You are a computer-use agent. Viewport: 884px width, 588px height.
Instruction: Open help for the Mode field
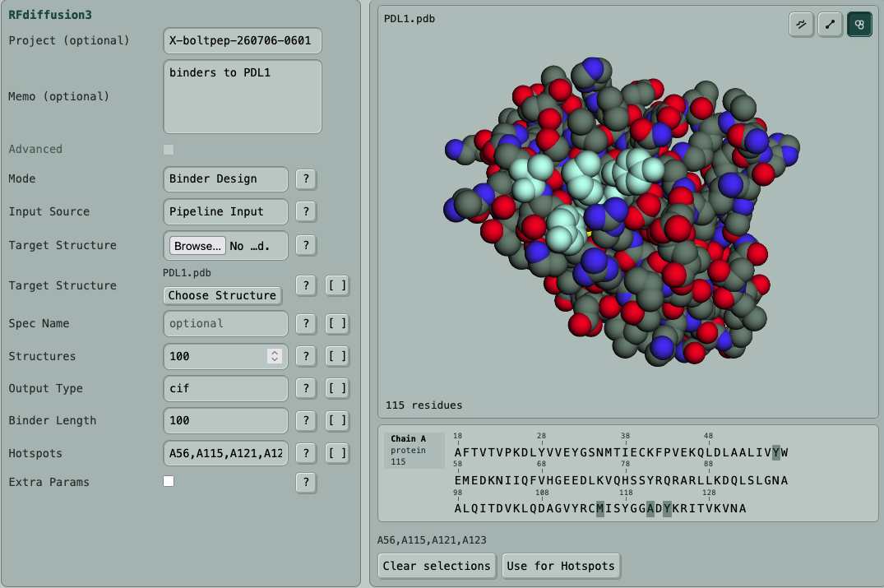pyautogui.click(x=306, y=178)
